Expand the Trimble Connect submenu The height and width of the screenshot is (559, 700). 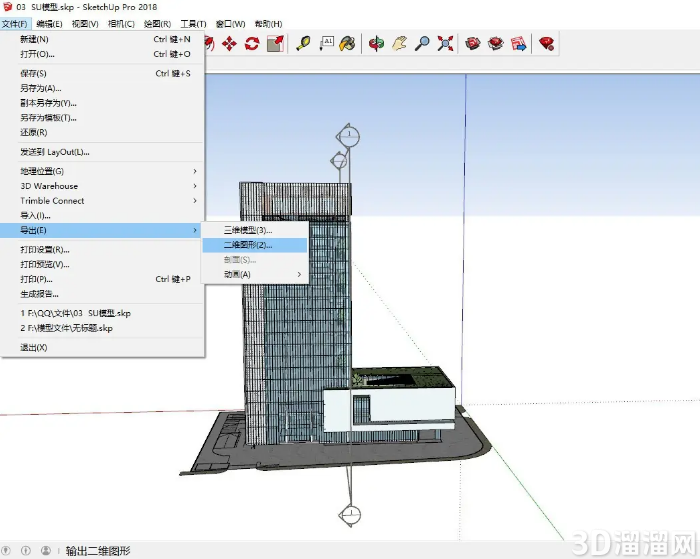(x=102, y=200)
